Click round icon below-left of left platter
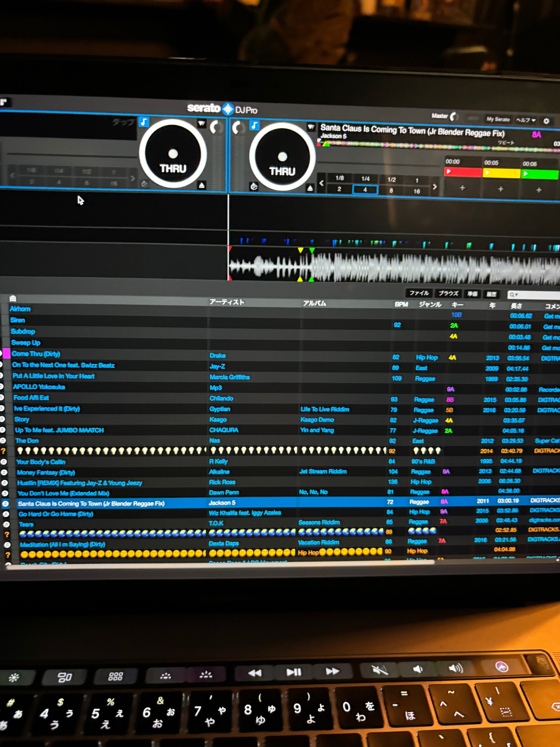The image size is (560, 747). point(144,184)
